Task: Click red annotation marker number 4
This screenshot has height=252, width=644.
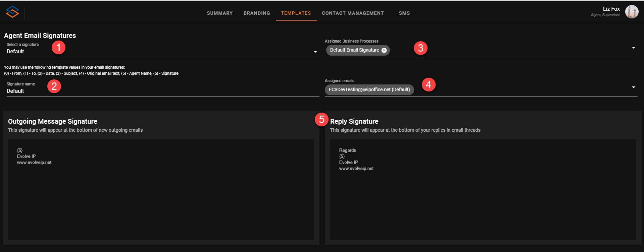Action: (429, 85)
